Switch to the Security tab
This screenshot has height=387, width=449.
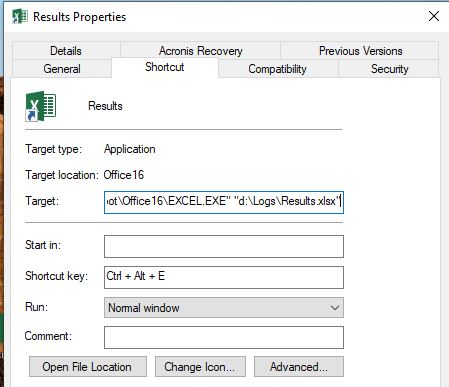pos(389,69)
